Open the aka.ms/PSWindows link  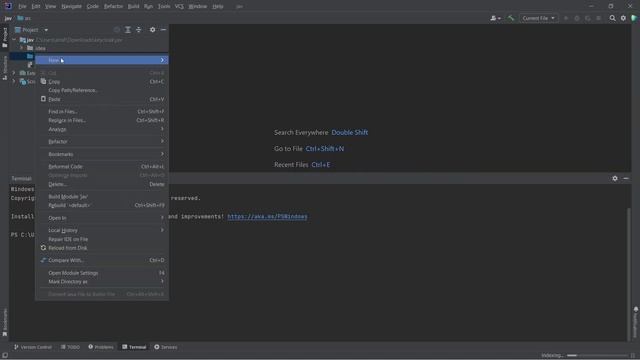(x=267, y=216)
